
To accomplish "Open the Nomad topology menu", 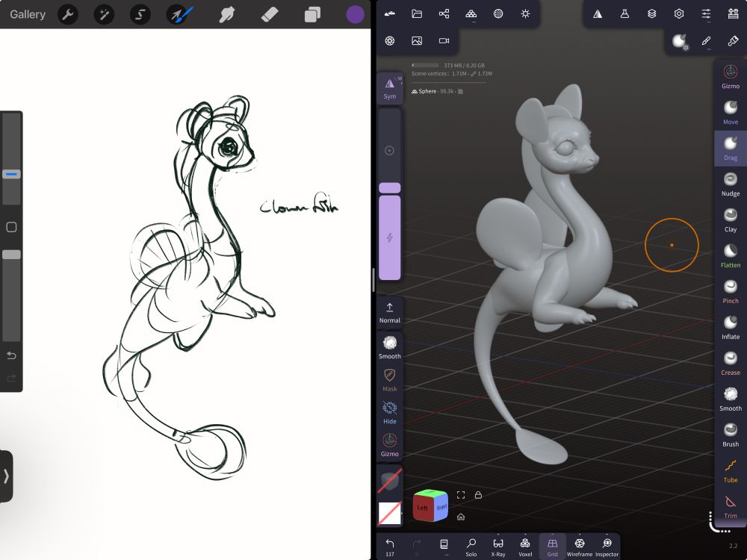I will 471,13.
